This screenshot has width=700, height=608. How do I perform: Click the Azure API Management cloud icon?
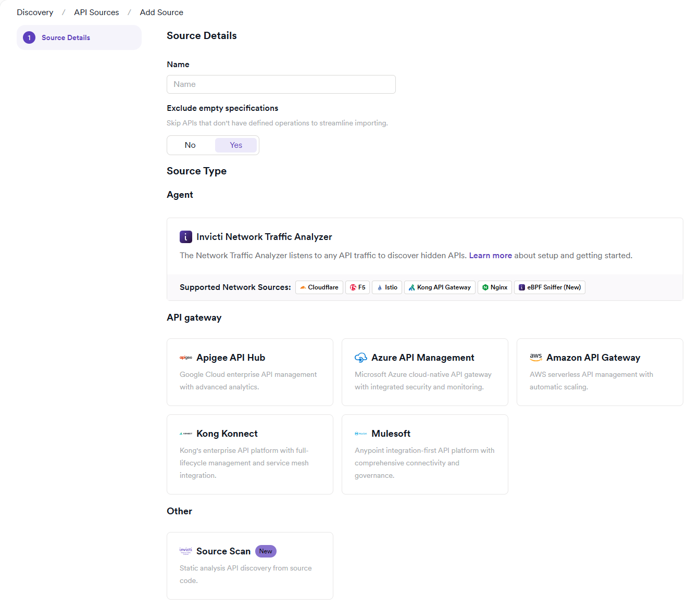click(x=361, y=358)
